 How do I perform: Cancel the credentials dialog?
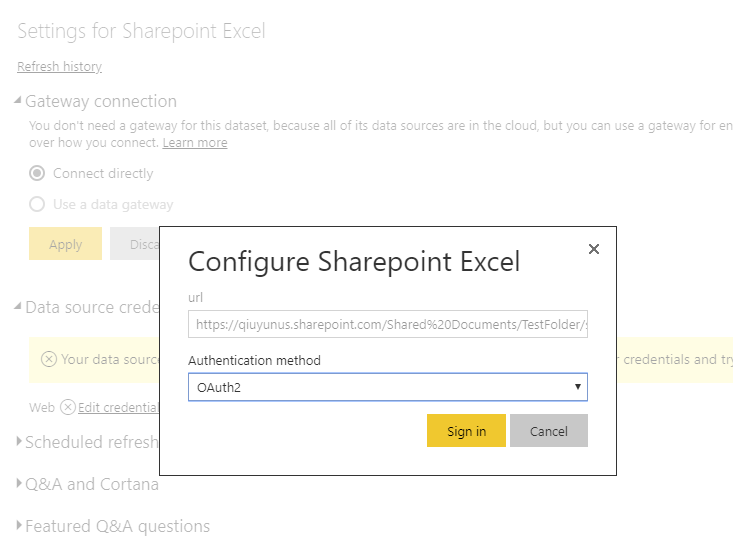click(548, 431)
